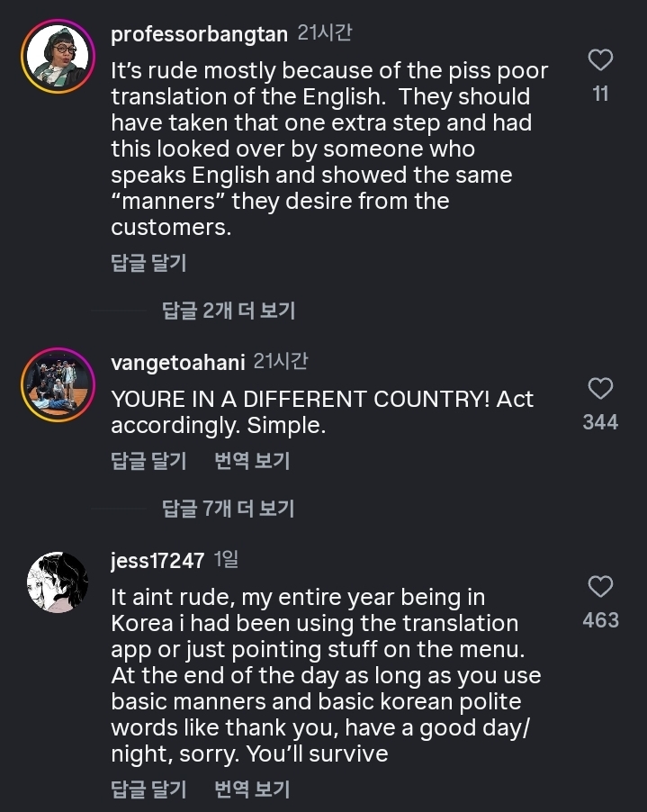Expand 2 more replies under professorbangtan's comment
The width and height of the screenshot is (647, 812).
(x=229, y=311)
